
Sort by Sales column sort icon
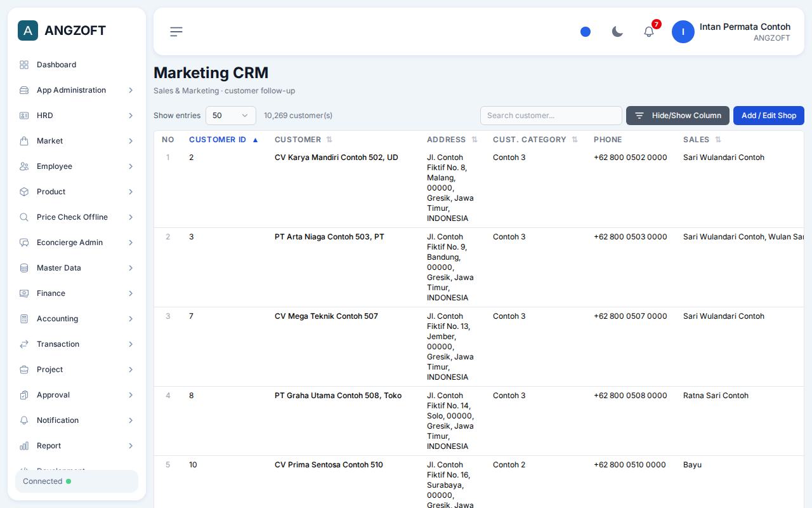(718, 140)
